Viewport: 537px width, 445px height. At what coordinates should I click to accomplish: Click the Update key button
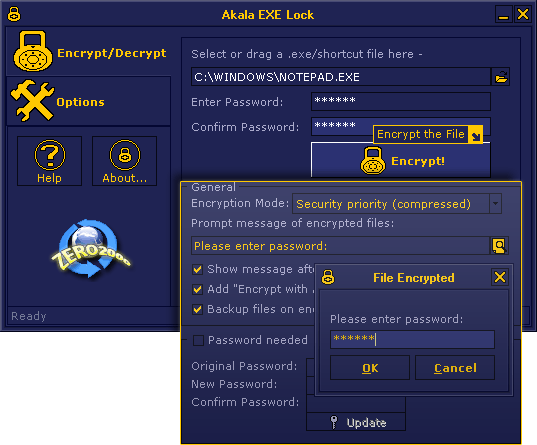pos(356,422)
